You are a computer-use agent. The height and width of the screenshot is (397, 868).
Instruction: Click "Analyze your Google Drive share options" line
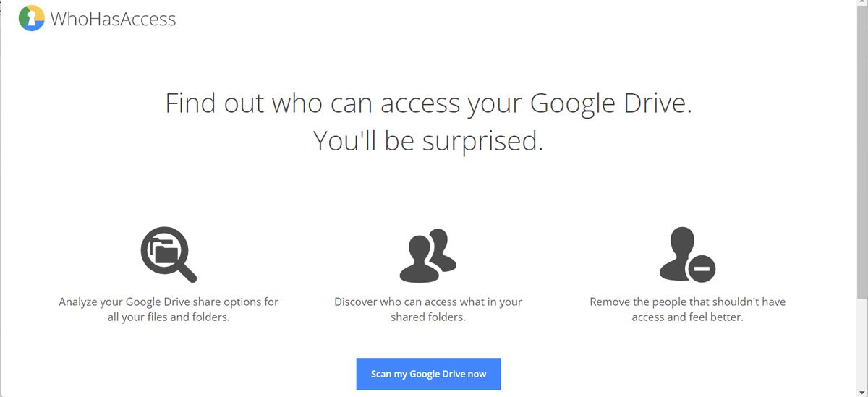click(x=169, y=302)
